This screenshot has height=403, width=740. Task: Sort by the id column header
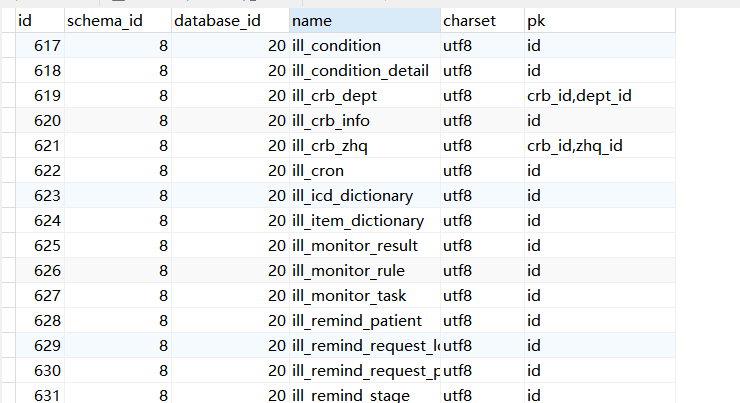40,21
